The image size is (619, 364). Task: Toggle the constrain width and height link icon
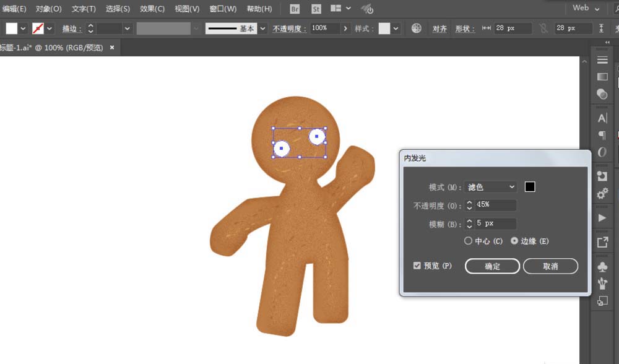[543, 28]
